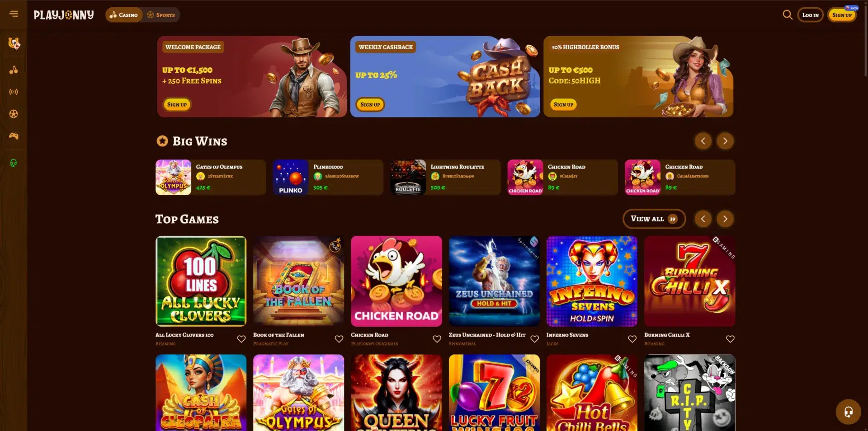Show previous Big Wins with left chevron
The height and width of the screenshot is (431, 868).
[x=703, y=141]
